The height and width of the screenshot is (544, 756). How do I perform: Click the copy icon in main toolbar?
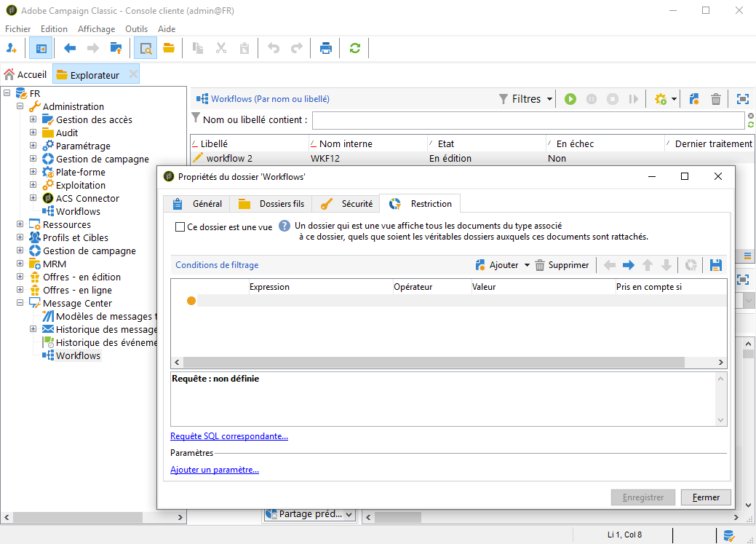tap(198, 48)
